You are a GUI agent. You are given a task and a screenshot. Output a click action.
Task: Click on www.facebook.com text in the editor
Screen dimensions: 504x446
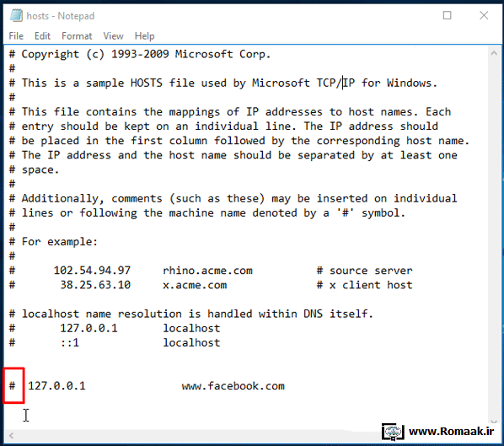[x=233, y=385]
